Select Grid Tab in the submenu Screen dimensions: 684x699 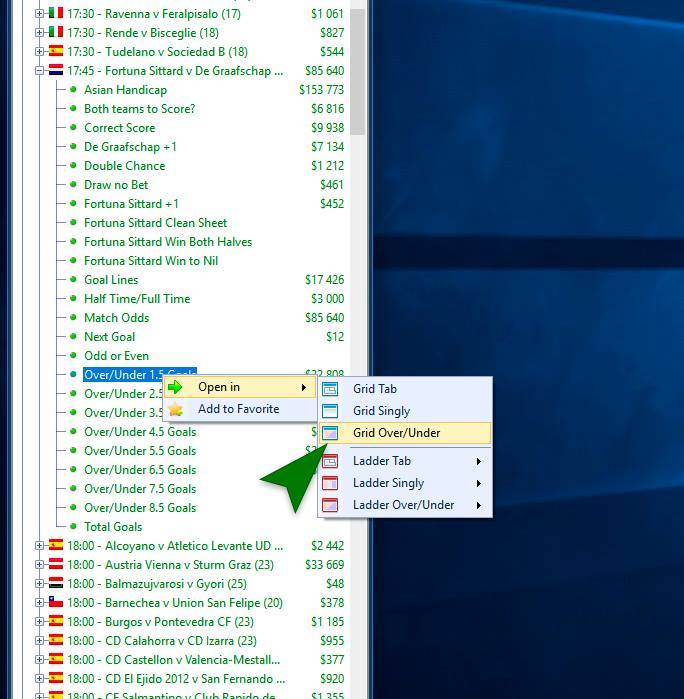(x=405, y=389)
